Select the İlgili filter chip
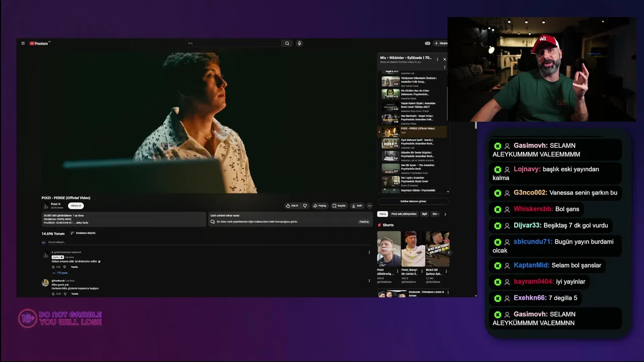This screenshot has height=362, width=644. (424, 214)
